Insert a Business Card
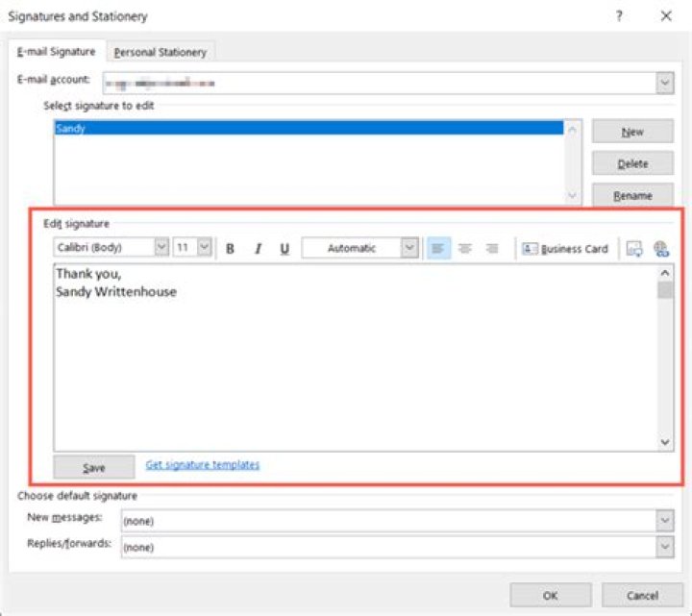 point(565,249)
